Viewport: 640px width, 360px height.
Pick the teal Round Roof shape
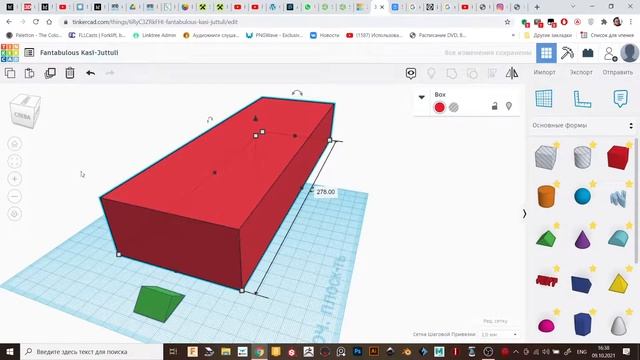click(618, 238)
